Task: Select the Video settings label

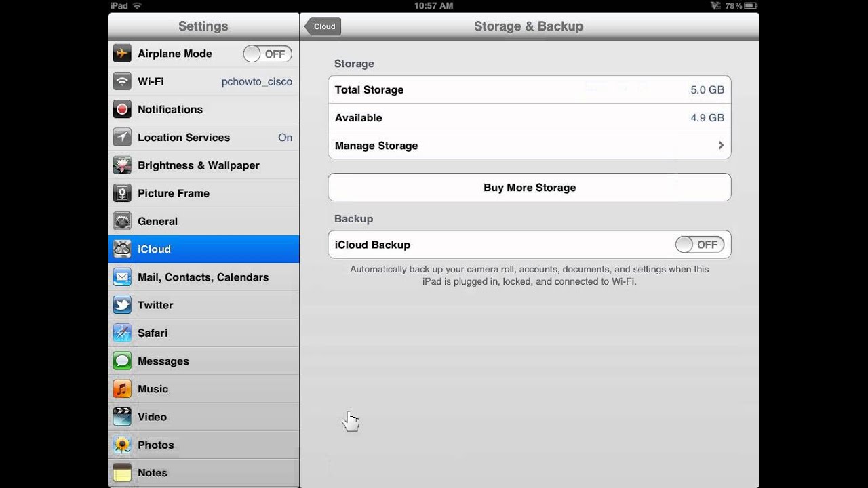Action: point(152,417)
